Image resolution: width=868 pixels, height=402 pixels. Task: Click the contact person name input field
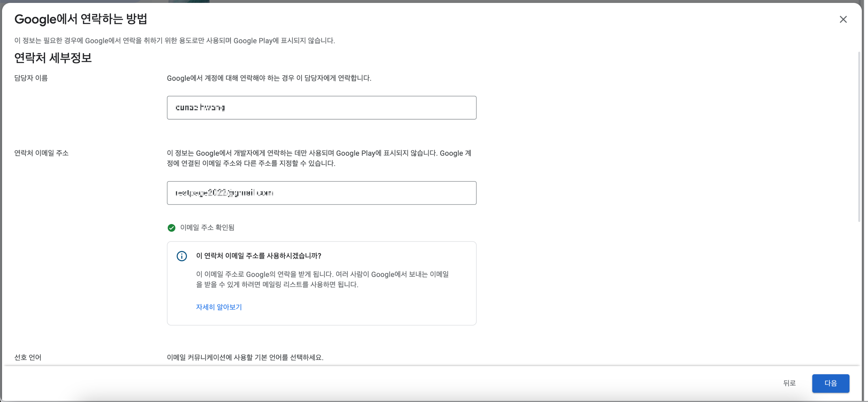[x=321, y=107]
